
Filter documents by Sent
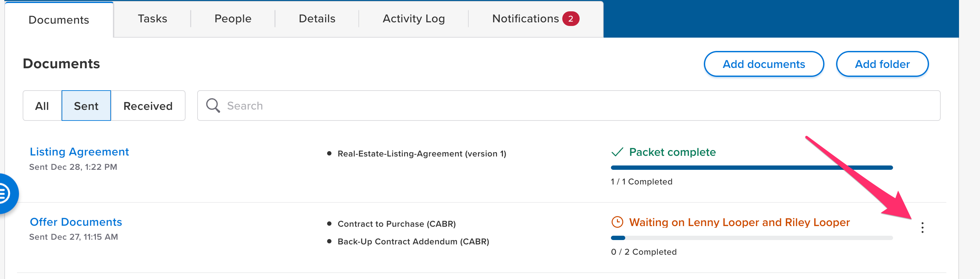click(x=86, y=106)
